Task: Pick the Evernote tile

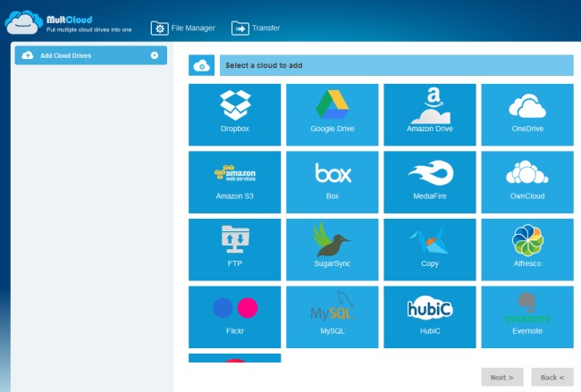Action: click(527, 317)
